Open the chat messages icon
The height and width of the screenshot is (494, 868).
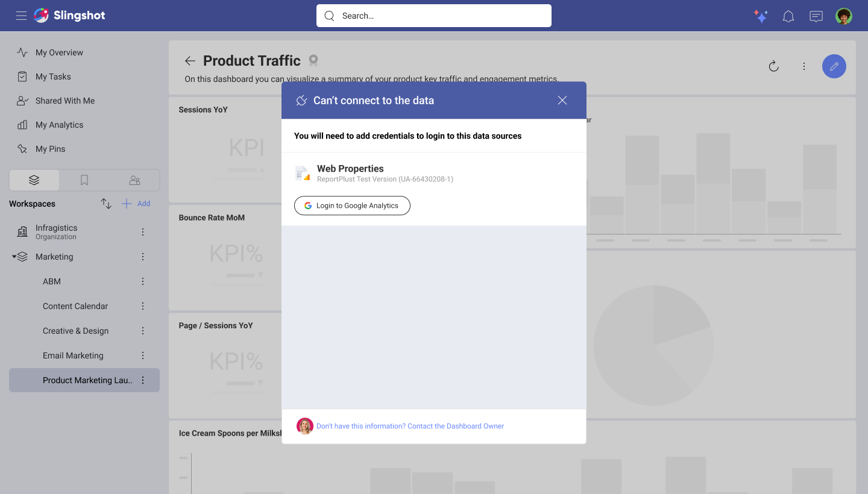[x=816, y=16]
